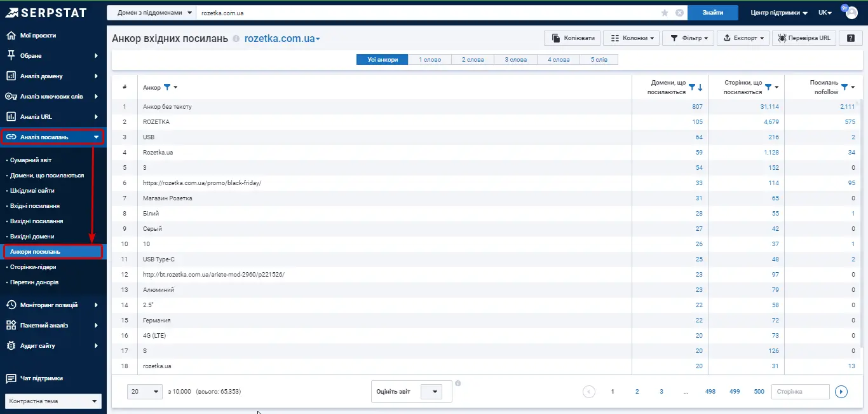Click anchor text https://rozetka.com.ua/promo/black-friday/
The width and height of the screenshot is (868, 414).
(x=202, y=183)
